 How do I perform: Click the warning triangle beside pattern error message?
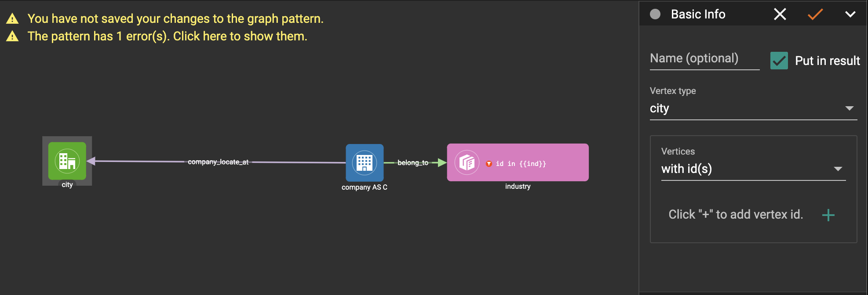[x=12, y=36]
